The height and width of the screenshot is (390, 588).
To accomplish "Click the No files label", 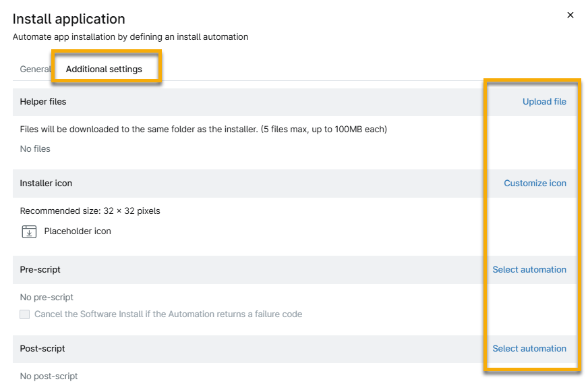I will click(x=34, y=148).
